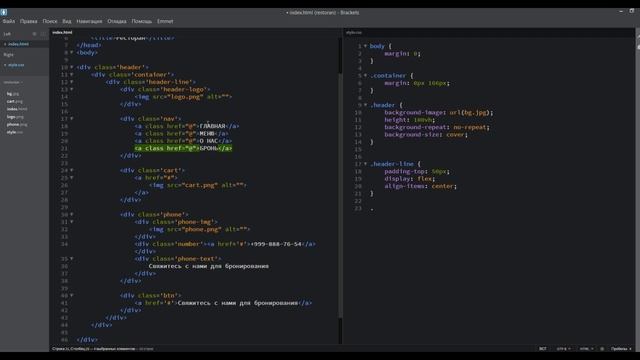
Task: Collapse the phone-img div fold at line 31
Action: tap(72, 222)
